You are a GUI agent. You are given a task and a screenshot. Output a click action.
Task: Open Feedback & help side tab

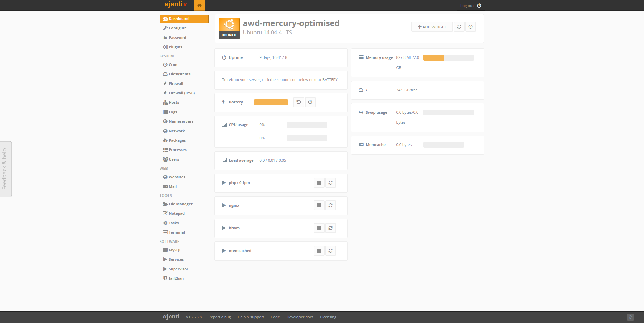pos(5,169)
